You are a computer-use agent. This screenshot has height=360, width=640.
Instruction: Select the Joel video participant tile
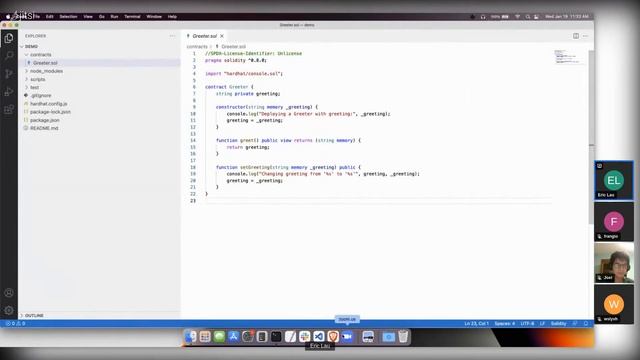[614, 263]
